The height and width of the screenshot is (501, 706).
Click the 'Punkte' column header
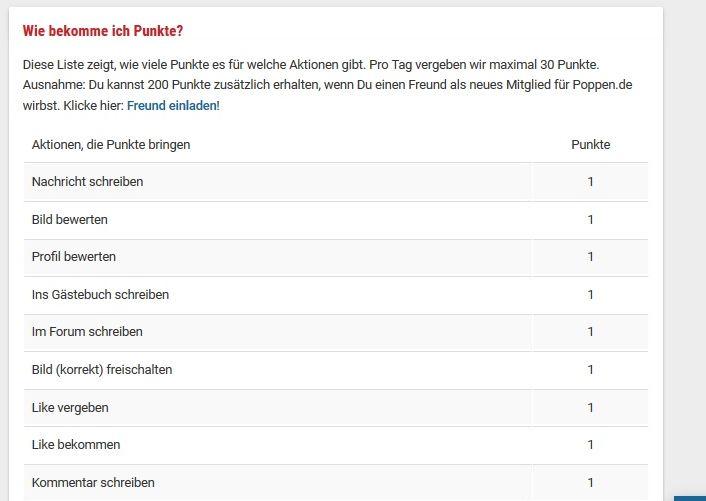tap(590, 144)
